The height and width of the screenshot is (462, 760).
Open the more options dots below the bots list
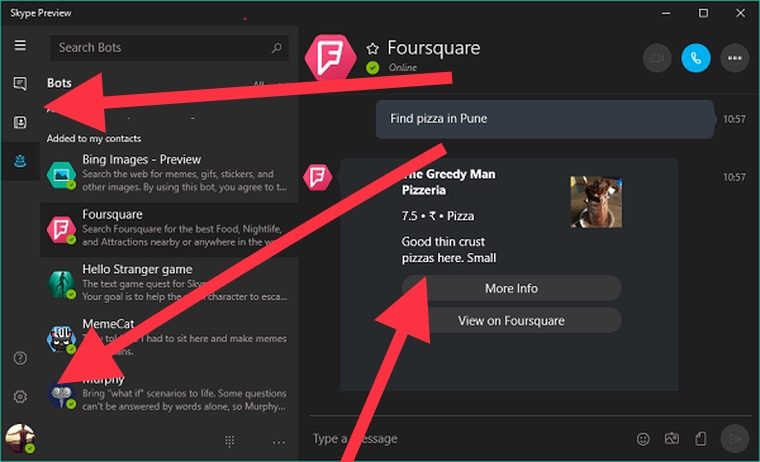pos(279,442)
